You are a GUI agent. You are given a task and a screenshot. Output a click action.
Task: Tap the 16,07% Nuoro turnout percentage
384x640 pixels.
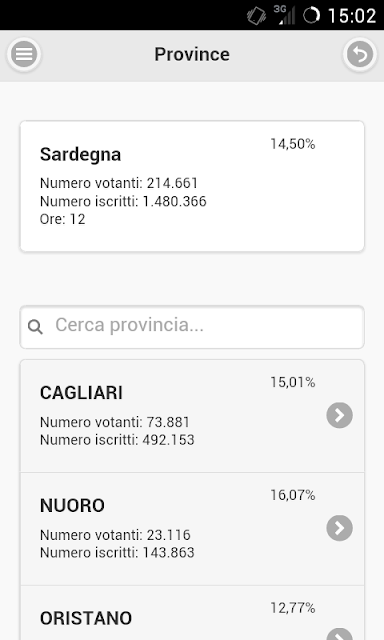(293, 495)
